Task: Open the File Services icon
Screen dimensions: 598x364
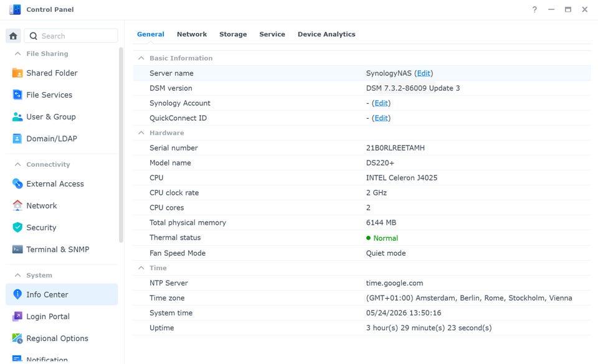Action: [x=17, y=95]
